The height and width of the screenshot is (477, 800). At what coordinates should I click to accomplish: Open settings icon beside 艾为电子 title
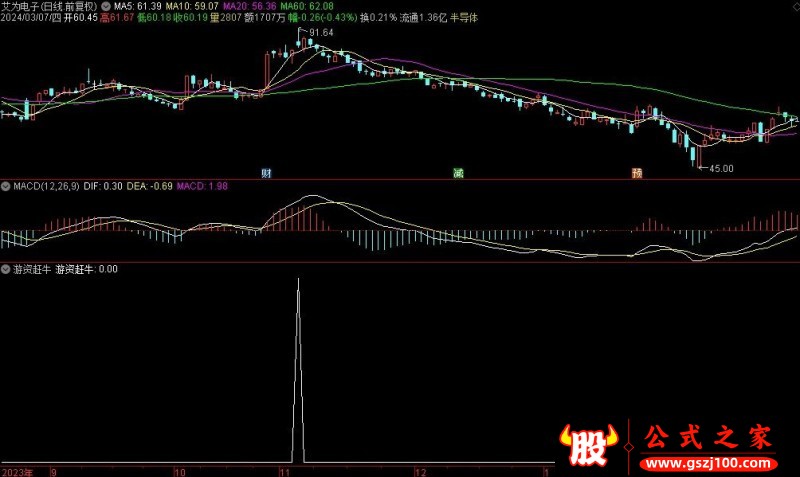click(107, 5)
